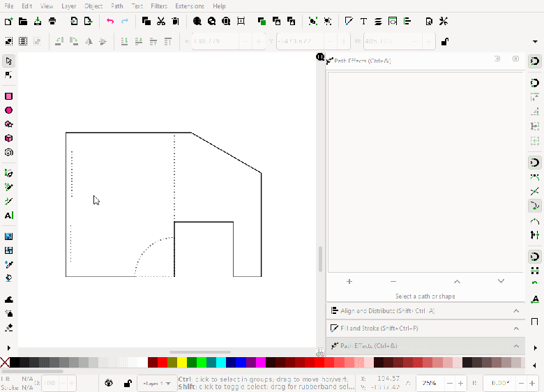Click the Print document icon
Viewport: 544px width, 392px height.
pos(52,22)
